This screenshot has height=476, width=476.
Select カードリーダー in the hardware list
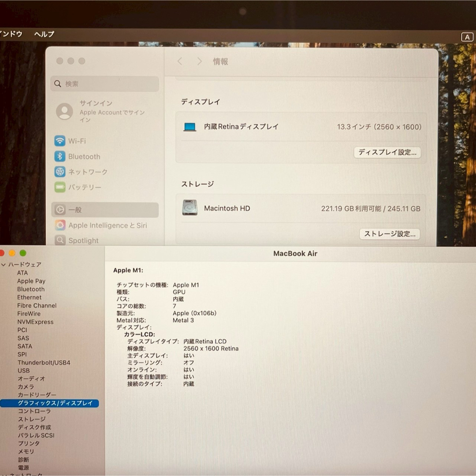pos(37,395)
